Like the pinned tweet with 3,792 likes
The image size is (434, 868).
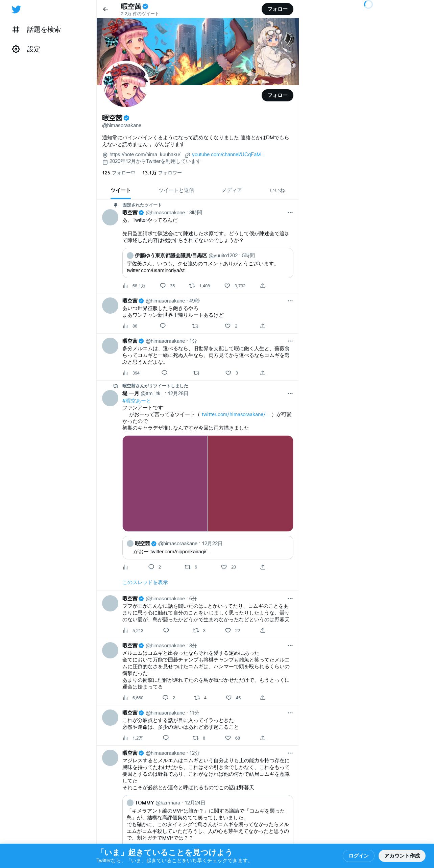click(x=227, y=286)
